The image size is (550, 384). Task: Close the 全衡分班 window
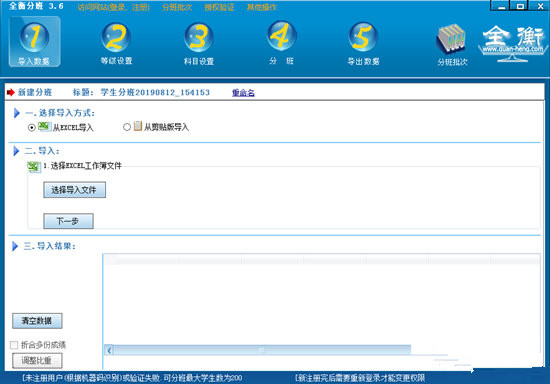pos(540,6)
